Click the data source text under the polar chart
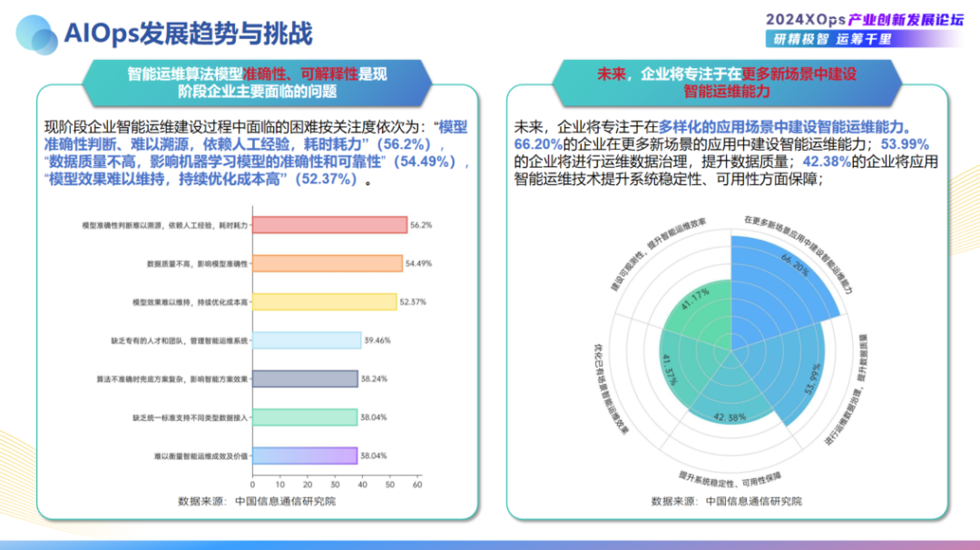Screen dimensions: 980x550 [726, 501]
